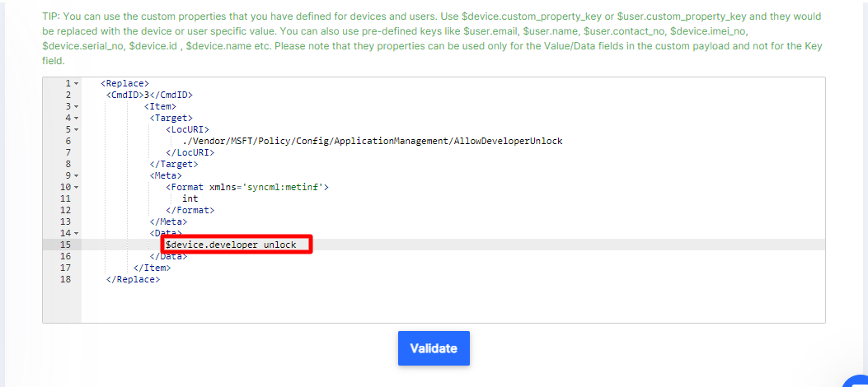This screenshot has height=387, width=868.
Task: Click the closing </LocURI> tag on line 7
Action: [x=190, y=152]
